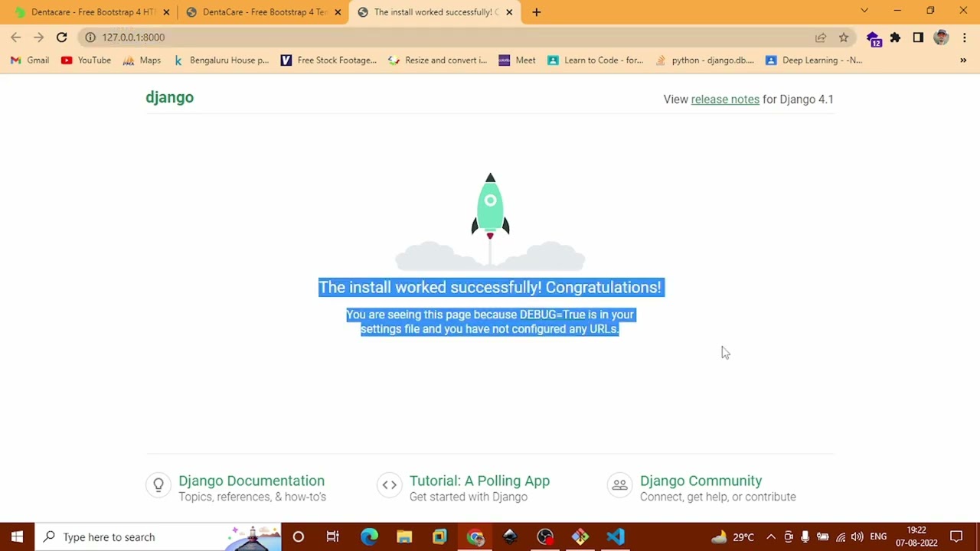Image resolution: width=980 pixels, height=551 pixels.
Task: Click the address bar URL 127.0.0.1:8000
Action: (x=133, y=37)
